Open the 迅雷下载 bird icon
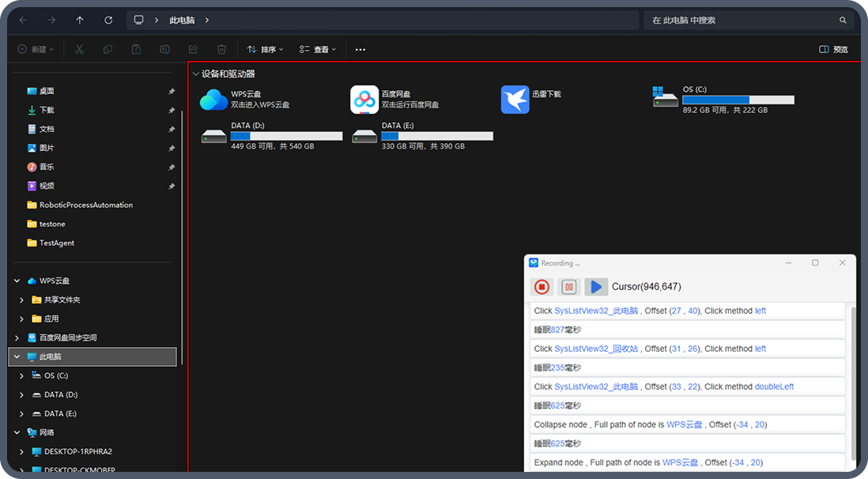 (515, 100)
